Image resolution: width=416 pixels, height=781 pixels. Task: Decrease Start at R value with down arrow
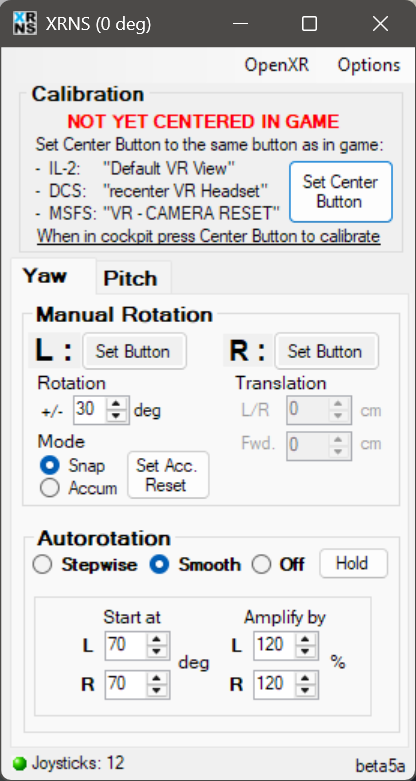point(156,690)
